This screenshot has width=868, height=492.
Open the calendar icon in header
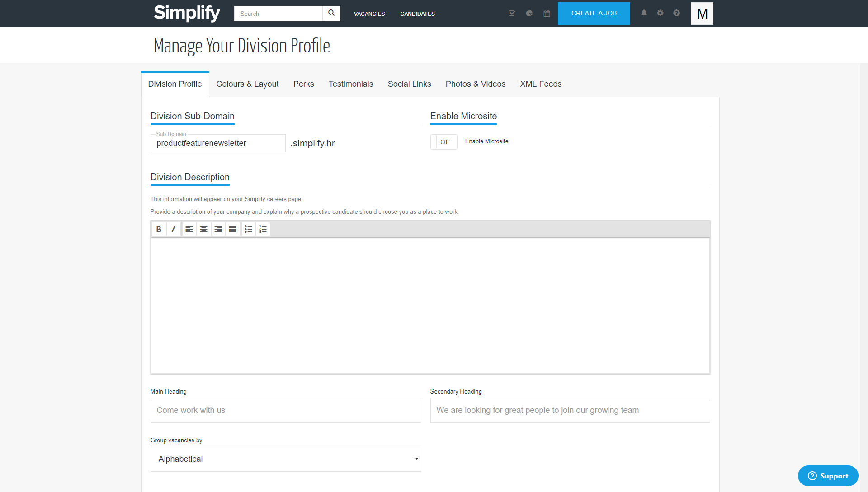pos(547,13)
